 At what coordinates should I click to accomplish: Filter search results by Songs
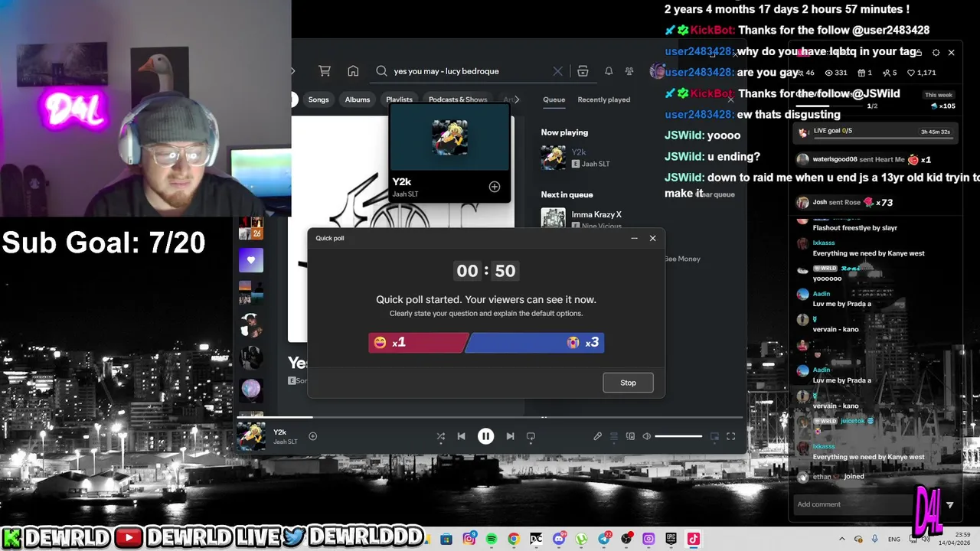click(x=318, y=99)
